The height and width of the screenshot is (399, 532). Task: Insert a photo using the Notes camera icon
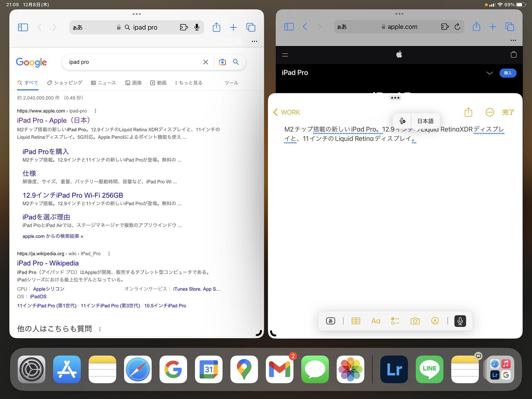[x=415, y=321]
